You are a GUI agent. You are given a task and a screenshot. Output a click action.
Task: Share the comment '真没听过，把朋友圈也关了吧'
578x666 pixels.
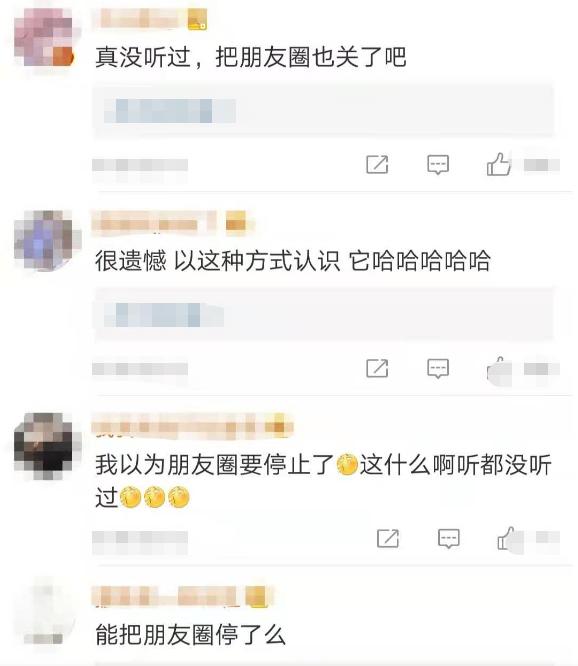coord(377,164)
